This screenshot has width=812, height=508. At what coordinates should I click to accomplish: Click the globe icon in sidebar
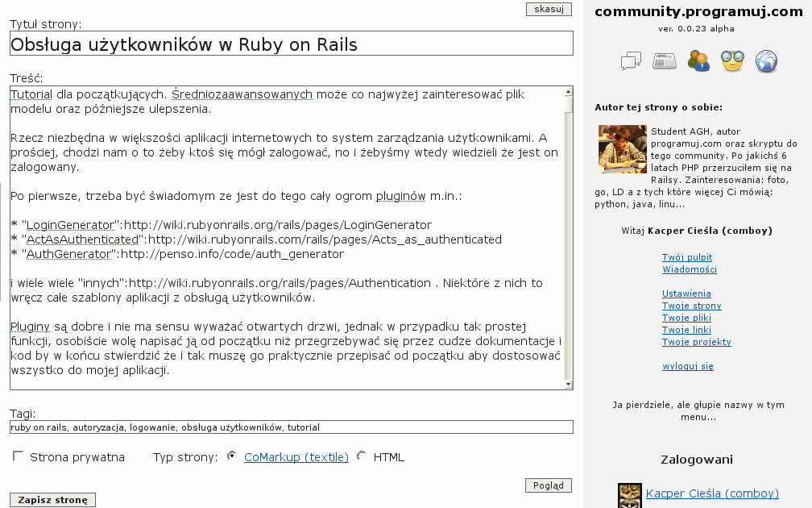[x=766, y=61]
